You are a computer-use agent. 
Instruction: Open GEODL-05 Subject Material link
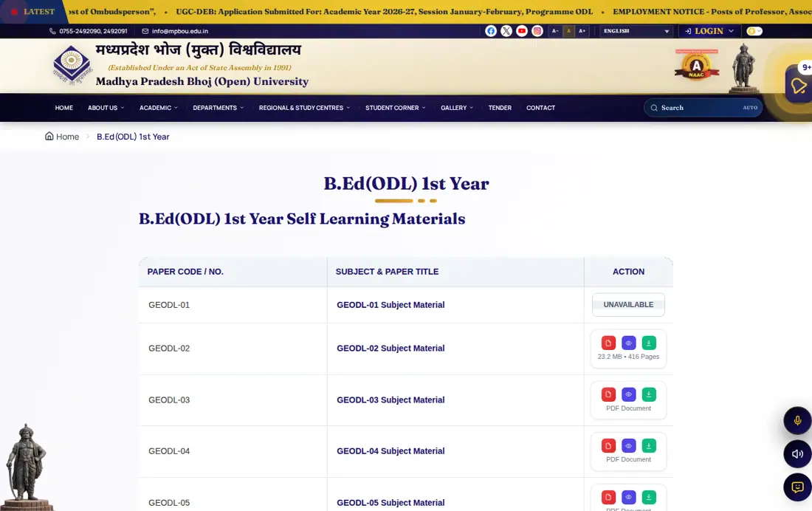pyautogui.click(x=390, y=503)
